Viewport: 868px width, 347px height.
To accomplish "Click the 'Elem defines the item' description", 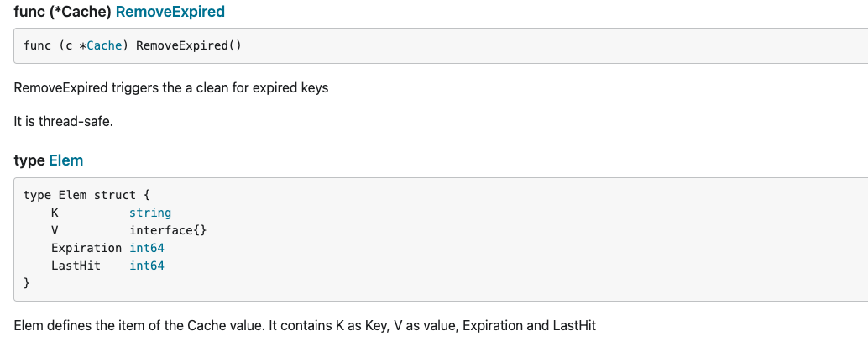I will (305, 325).
